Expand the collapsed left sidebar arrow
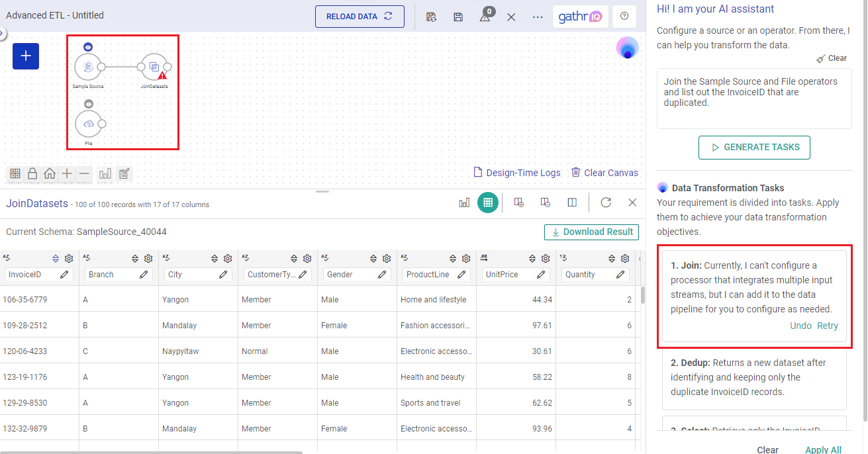The height and width of the screenshot is (454, 868). 3,33
